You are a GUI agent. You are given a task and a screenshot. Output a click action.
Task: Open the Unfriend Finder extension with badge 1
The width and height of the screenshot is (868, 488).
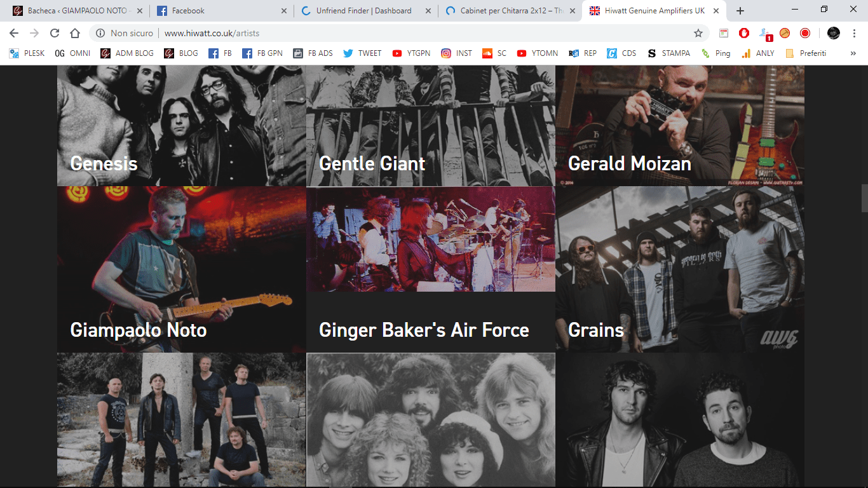pos(765,33)
